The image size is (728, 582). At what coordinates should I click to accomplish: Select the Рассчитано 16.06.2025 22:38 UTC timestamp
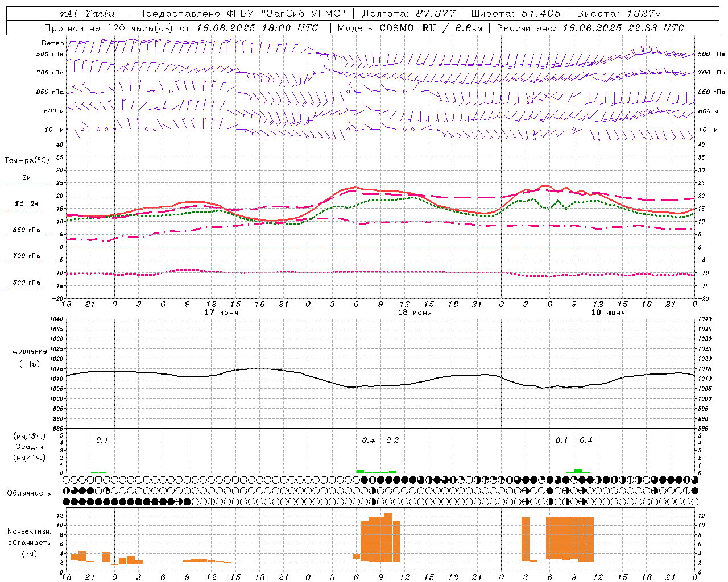(590, 28)
